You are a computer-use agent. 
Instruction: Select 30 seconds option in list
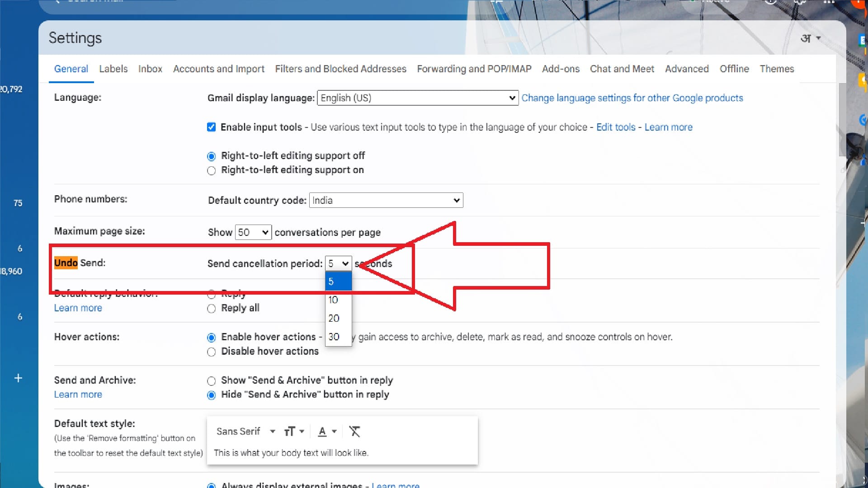339,337
